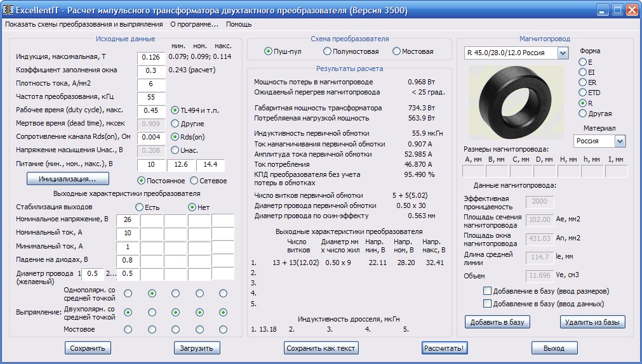Choose the ETD core shape

[x=582, y=93]
